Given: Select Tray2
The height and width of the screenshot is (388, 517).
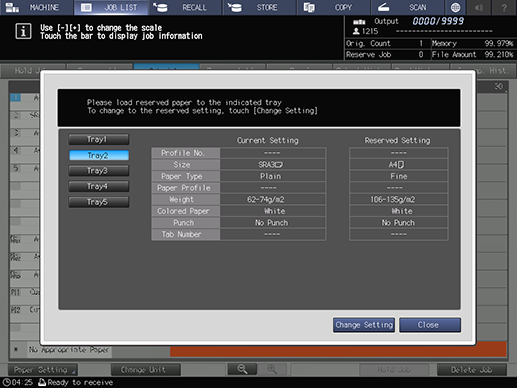Looking at the screenshot, I should tap(99, 155).
